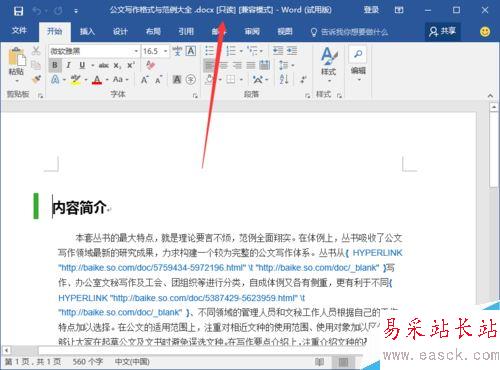Image resolution: width=500 pixels, height=370 pixels.
Task: Click the Copy icon
Action: pos(36,65)
